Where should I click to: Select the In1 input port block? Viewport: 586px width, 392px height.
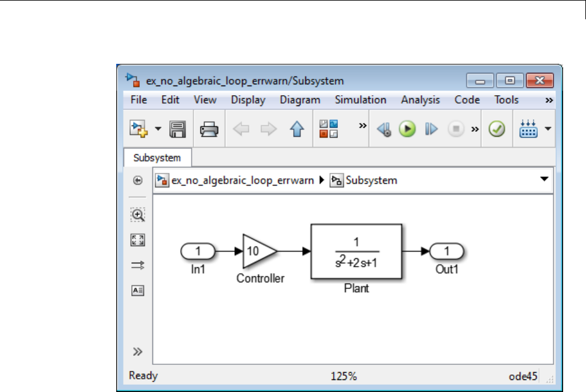(198, 251)
